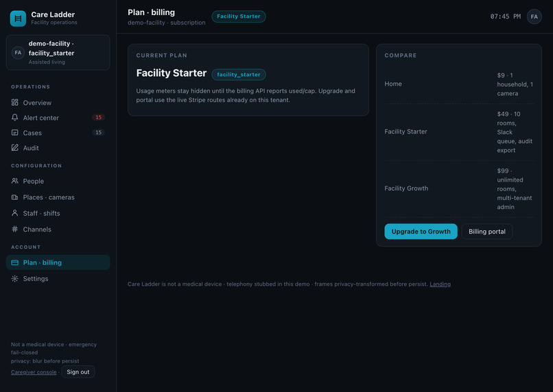Click the "$99 · unlimited rooms" description
553x392 pixels.
coord(514,188)
